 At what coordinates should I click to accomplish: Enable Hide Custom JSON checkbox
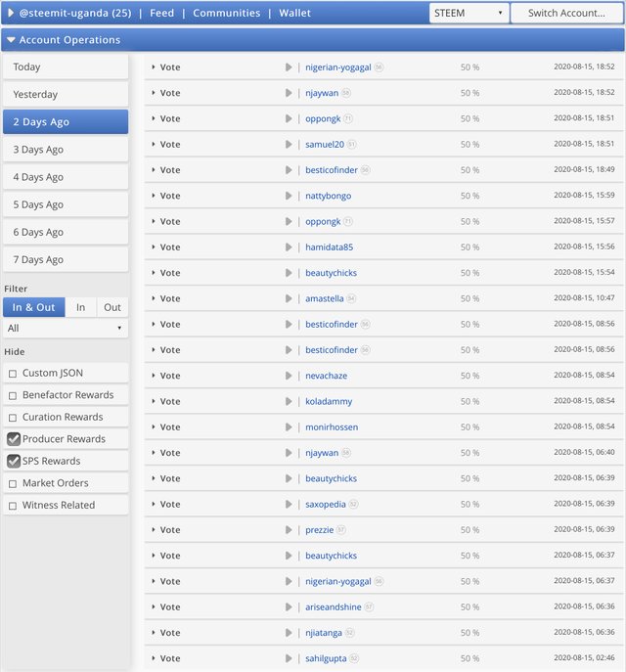click(13, 374)
